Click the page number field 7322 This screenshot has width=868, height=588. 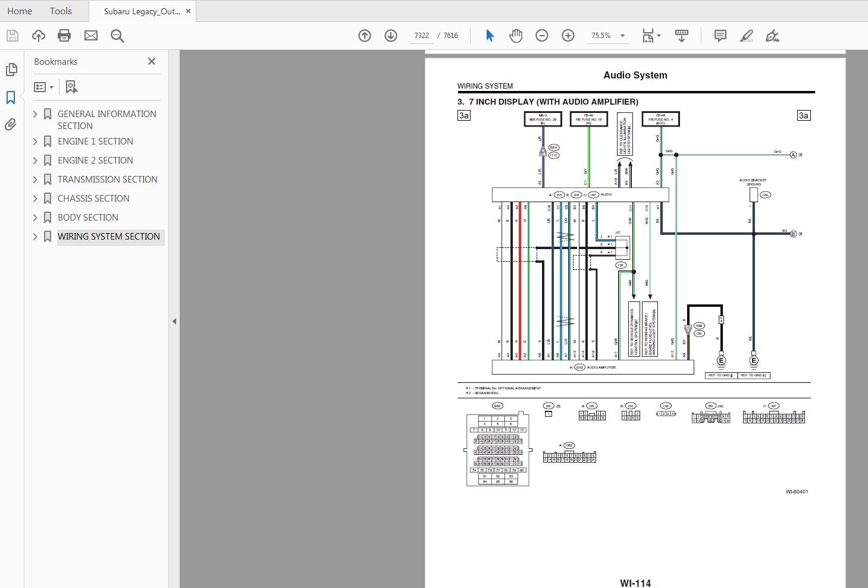(x=421, y=36)
